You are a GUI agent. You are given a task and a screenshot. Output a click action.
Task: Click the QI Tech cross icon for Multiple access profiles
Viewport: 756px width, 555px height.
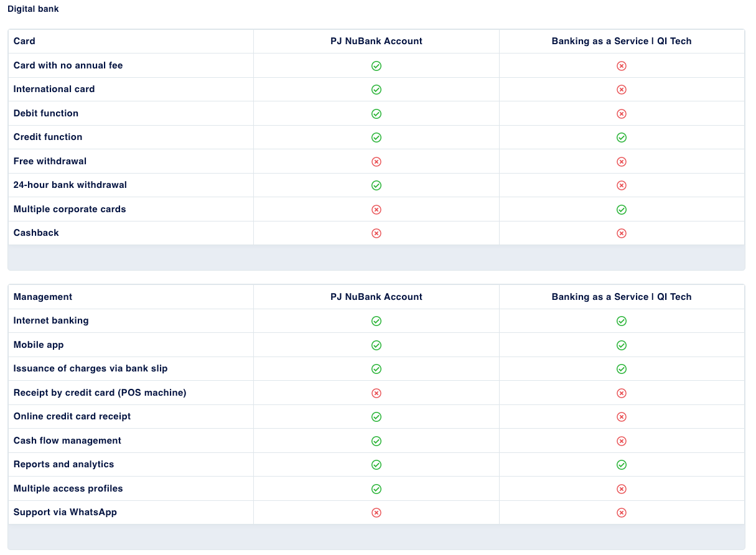622,489
